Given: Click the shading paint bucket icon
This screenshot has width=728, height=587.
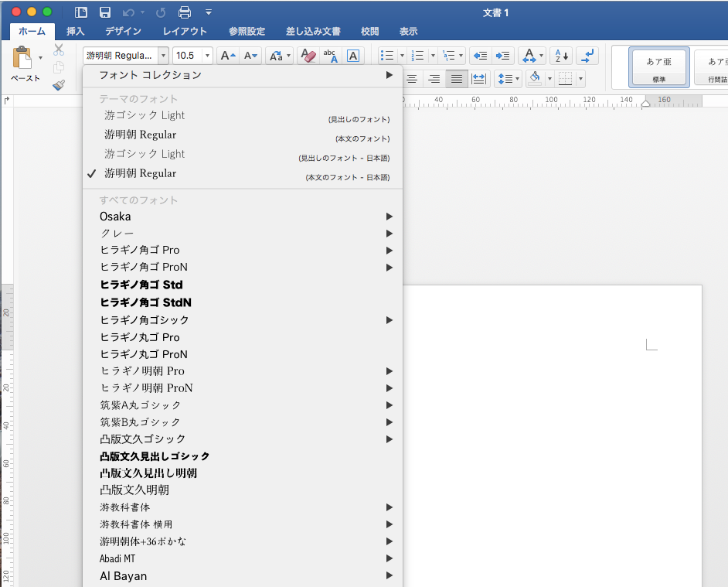Looking at the screenshot, I should [535, 78].
